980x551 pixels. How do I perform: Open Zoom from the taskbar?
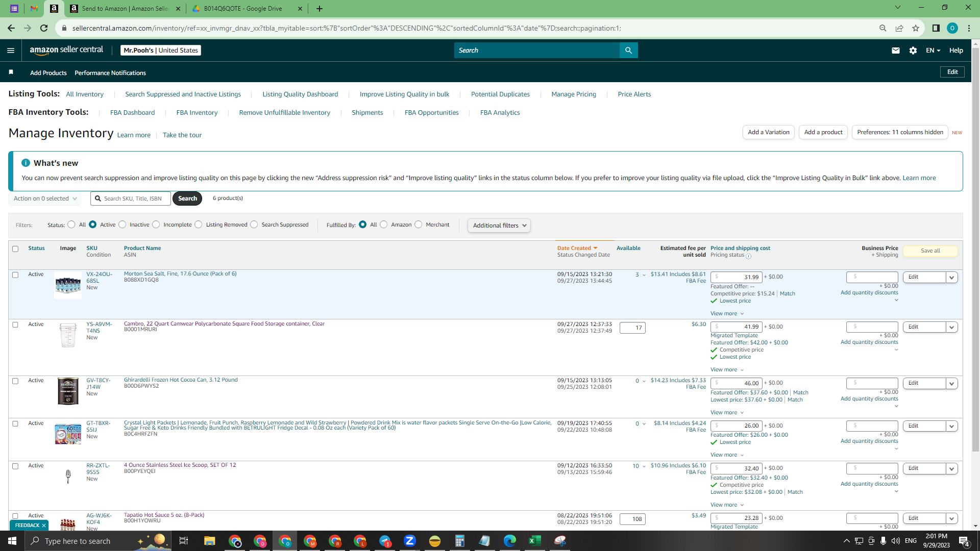[410, 541]
